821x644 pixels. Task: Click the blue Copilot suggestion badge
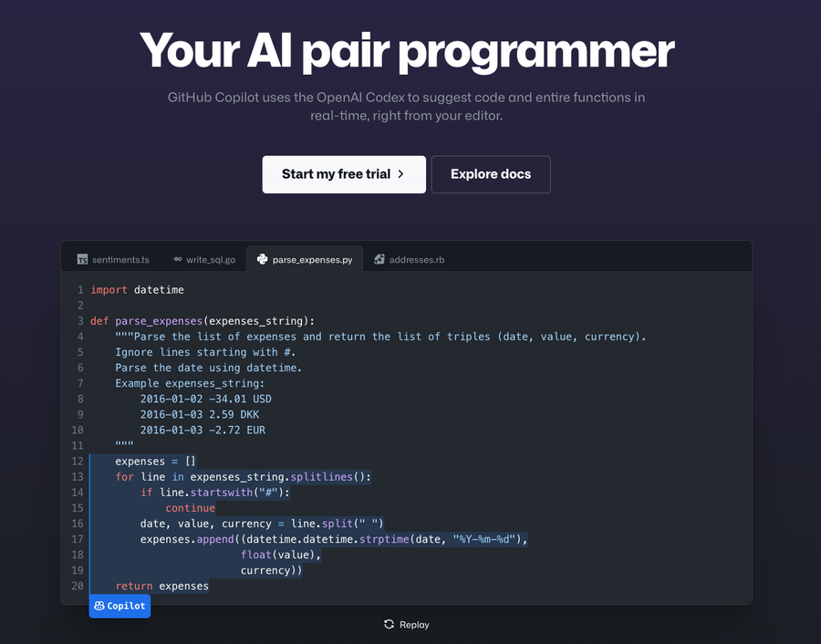(x=120, y=606)
